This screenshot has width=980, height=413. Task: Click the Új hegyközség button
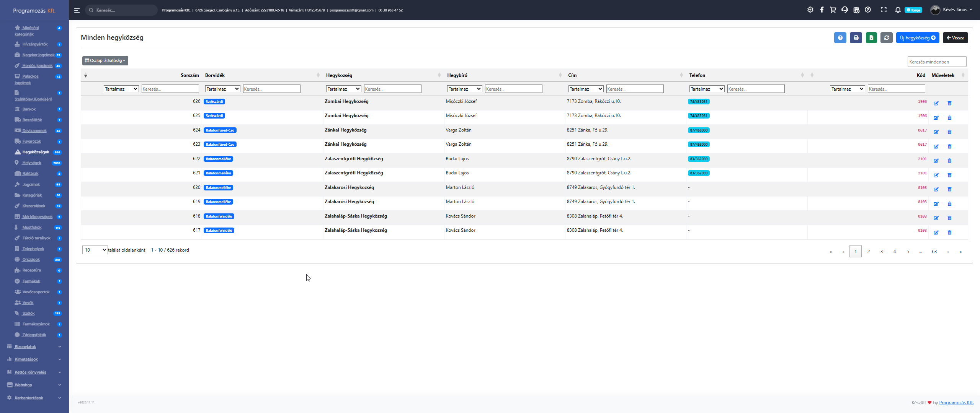(x=917, y=38)
